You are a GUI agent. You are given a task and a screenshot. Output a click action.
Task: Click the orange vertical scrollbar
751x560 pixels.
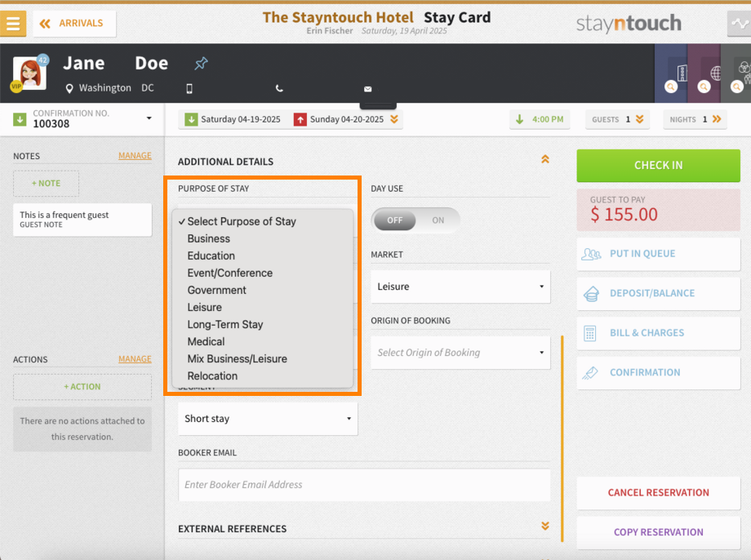(x=562, y=438)
